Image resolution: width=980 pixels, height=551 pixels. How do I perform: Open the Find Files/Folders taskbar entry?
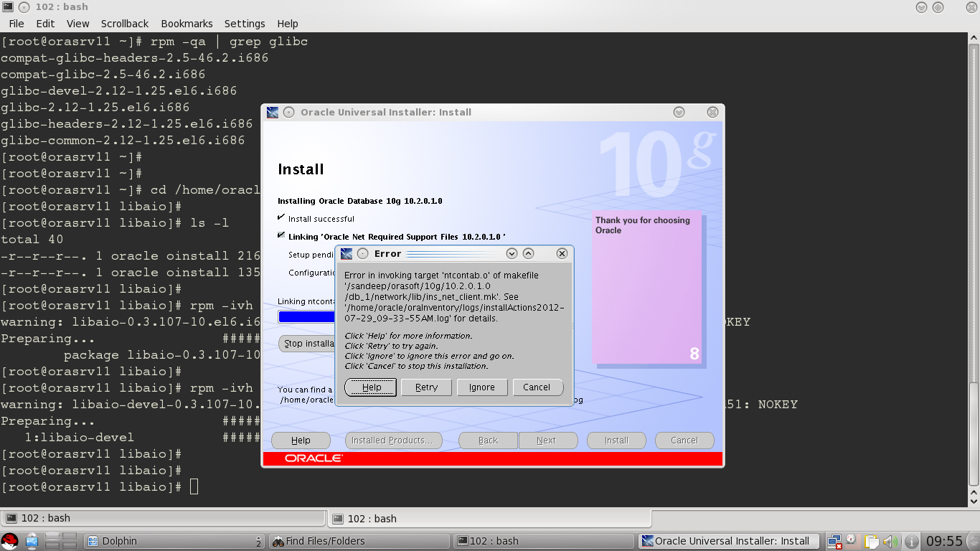(x=359, y=541)
